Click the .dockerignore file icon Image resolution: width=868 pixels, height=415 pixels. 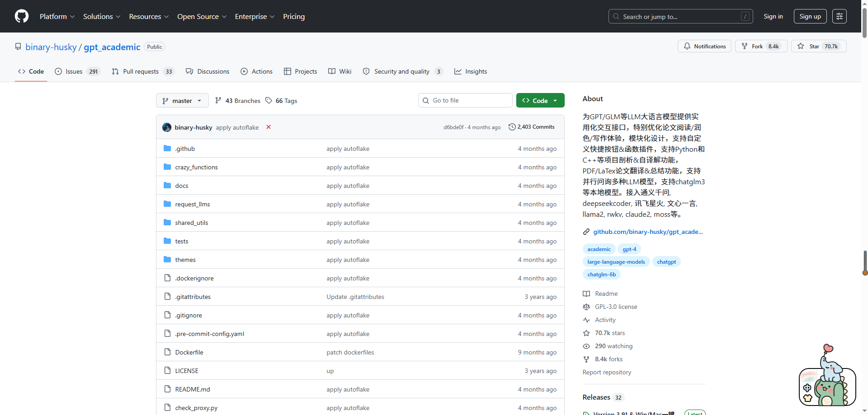[167, 278]
